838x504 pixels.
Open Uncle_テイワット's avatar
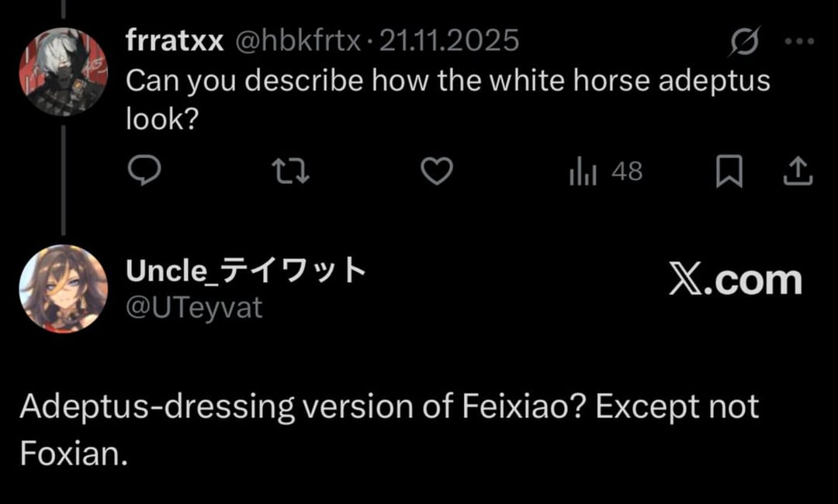tap(63, 288)
